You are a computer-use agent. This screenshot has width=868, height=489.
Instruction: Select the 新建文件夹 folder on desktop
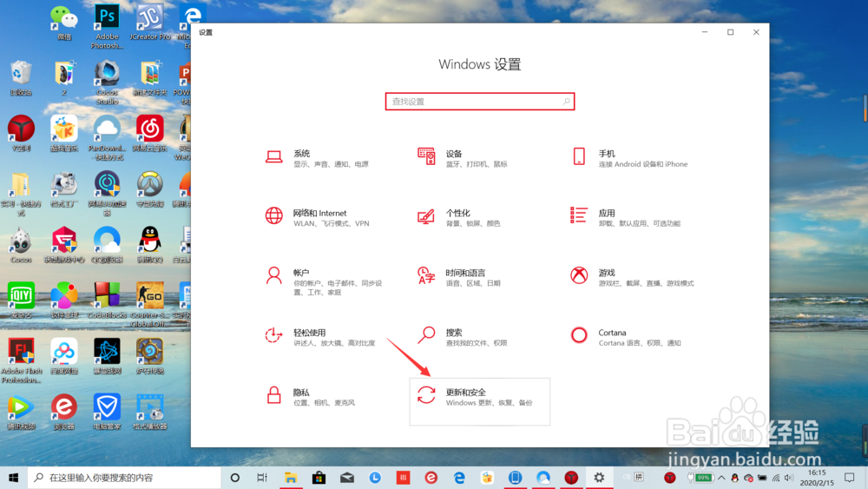pyautogui.click(x=150, y=79)
